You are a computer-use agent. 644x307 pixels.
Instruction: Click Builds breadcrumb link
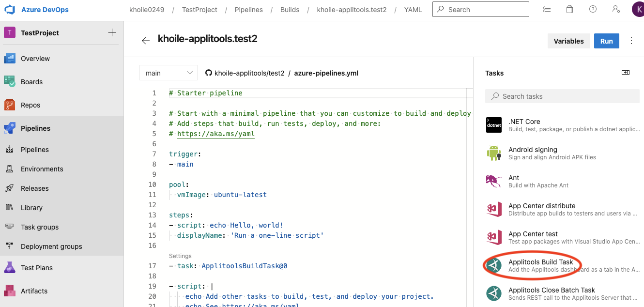tap(290, 10)
